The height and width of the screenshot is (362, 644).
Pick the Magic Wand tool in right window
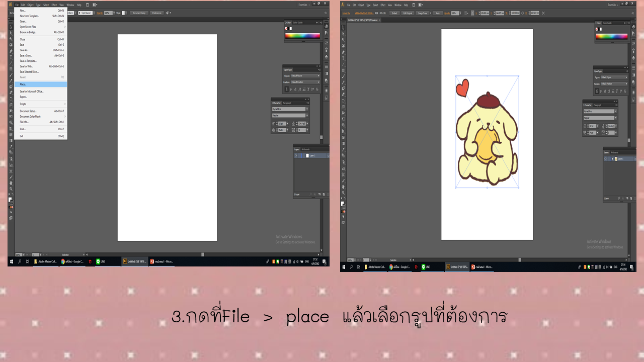click(x=343, y=40)
